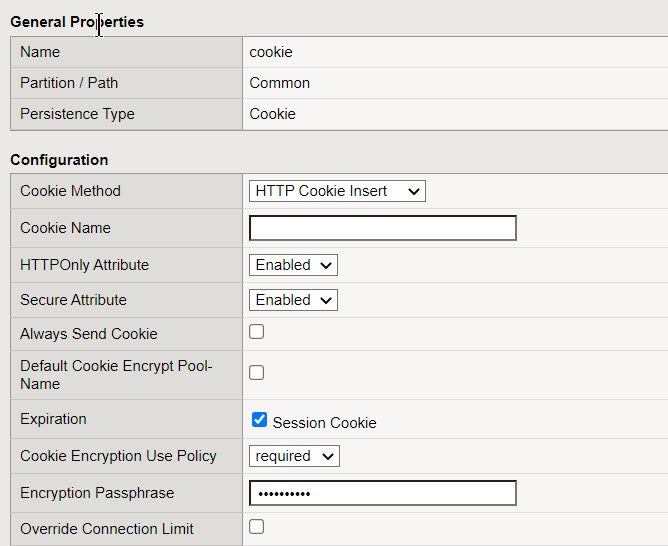Click the "Session Cookie" label text

(324, 423)
